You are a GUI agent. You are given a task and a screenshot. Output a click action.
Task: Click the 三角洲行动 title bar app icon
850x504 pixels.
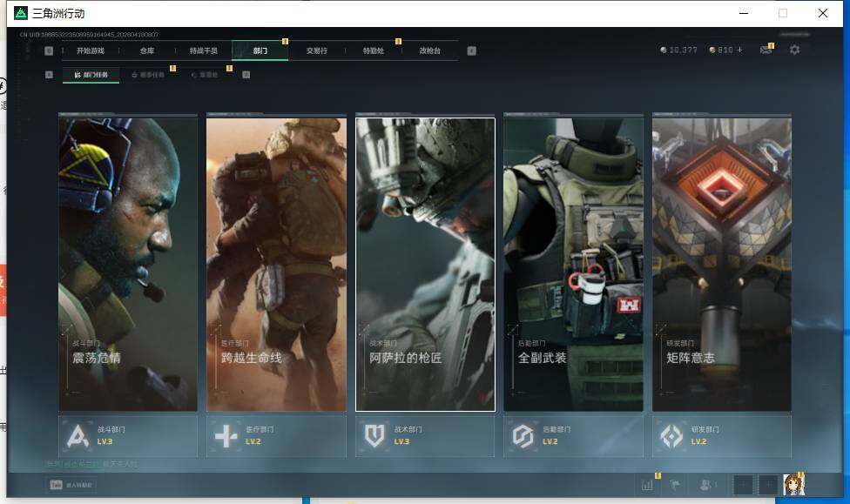[x=21, y=13]
